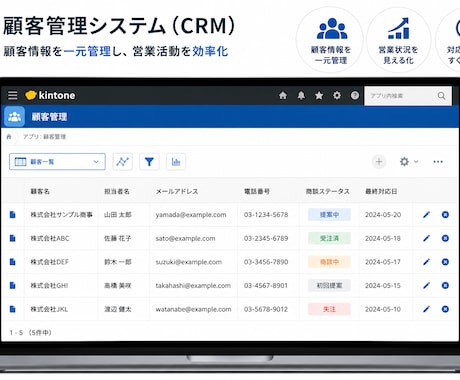
Task: Open record details icon for 株式会社DEF
Action: coord(12,262)
